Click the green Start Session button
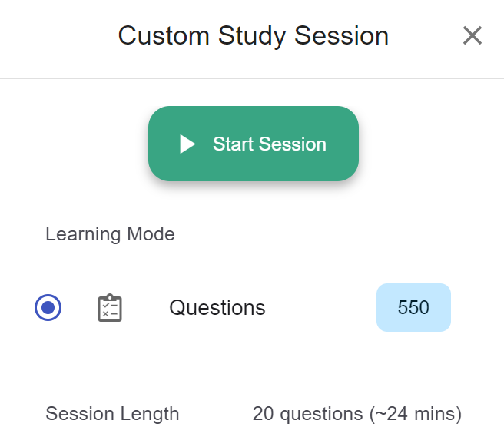This screenshot has height=437, width=504. [x=254, y=144]
